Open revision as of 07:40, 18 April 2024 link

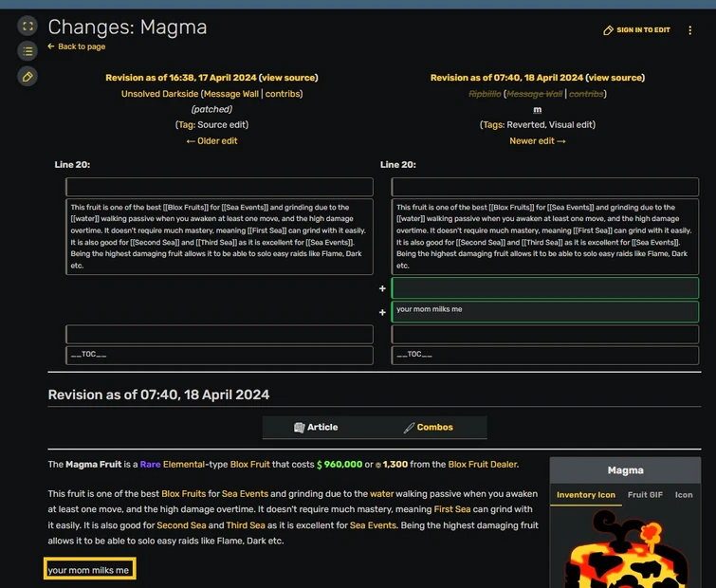(x=506, y=78)
